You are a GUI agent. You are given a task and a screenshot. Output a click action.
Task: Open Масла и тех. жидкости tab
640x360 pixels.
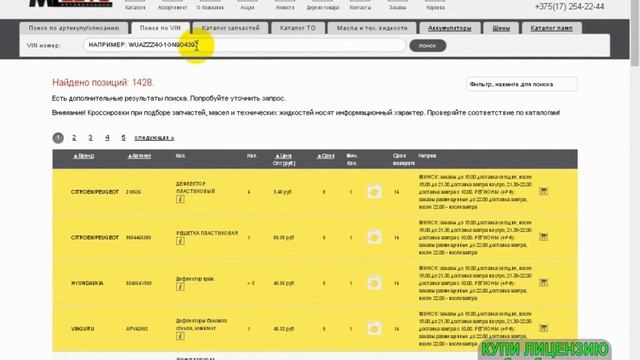tap(372, 28)
